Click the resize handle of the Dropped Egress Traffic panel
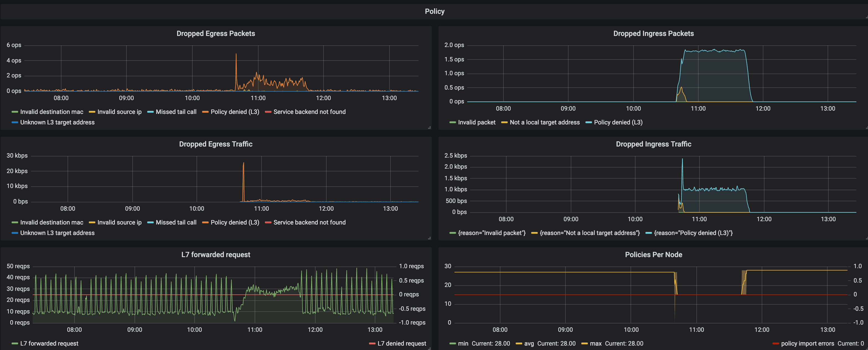 click(x=429, y=238)
